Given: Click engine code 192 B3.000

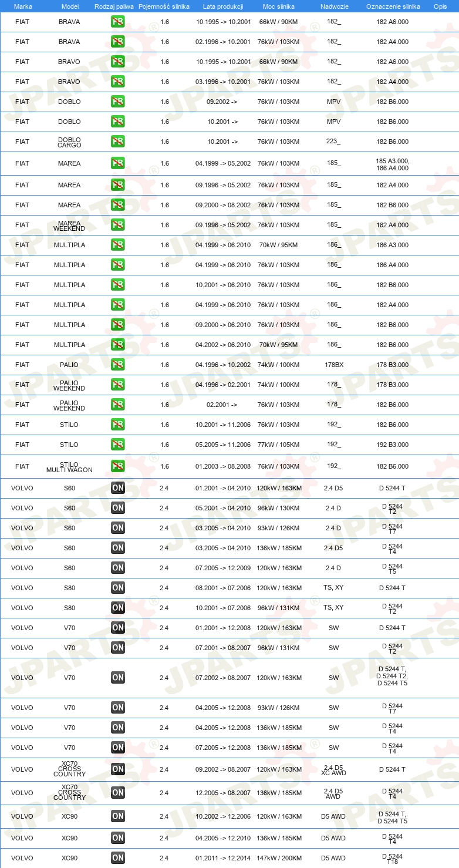Looking at the screenshot, I should pyautogui.click(x=393, y=445).
